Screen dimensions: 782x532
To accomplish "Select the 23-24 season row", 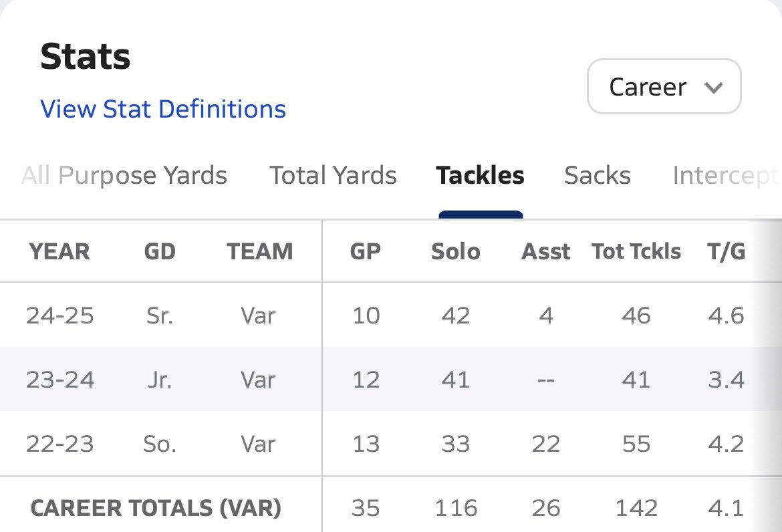I will tap(391, 380).
